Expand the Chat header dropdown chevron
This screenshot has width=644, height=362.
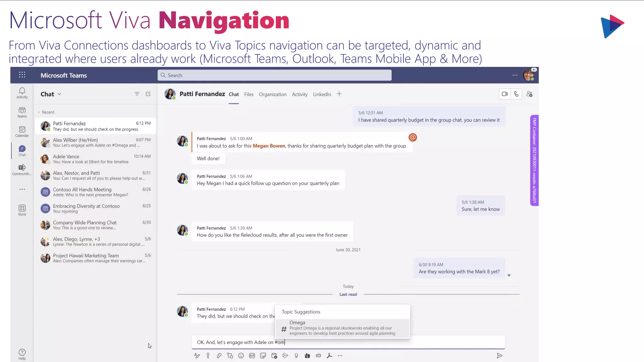pyautogui.click(x=59, y=94)
